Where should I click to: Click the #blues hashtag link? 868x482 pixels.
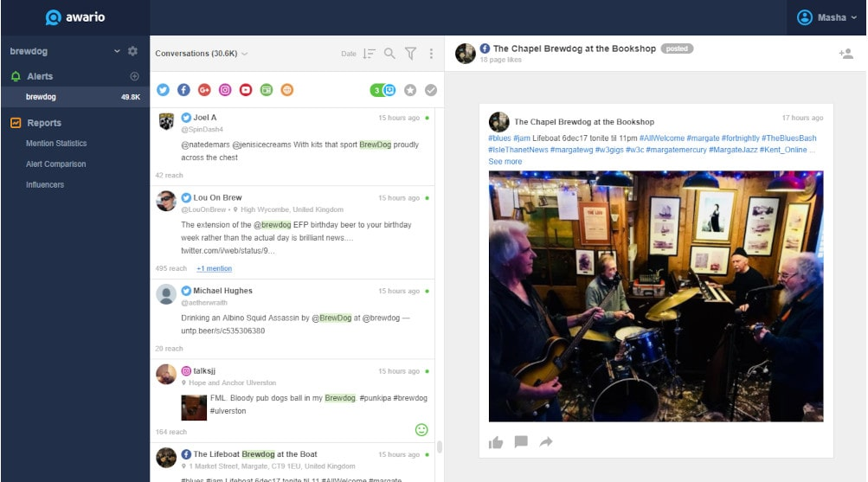tap(499, 138)
